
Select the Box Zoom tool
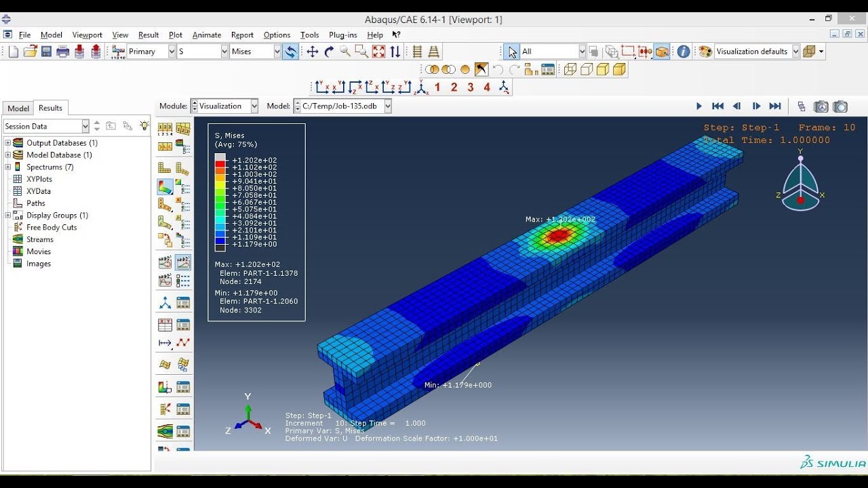pyautogui.click(x=361, y=52)
